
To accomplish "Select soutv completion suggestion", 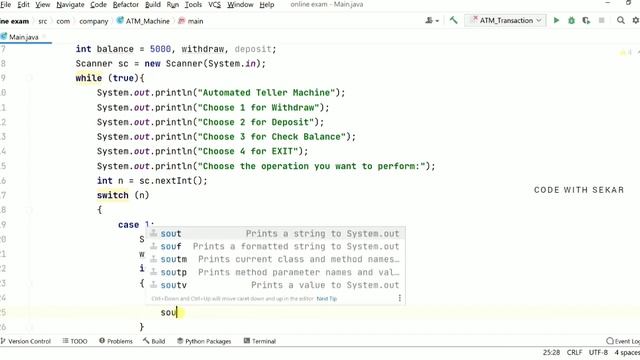I will (x=276, y=285).
